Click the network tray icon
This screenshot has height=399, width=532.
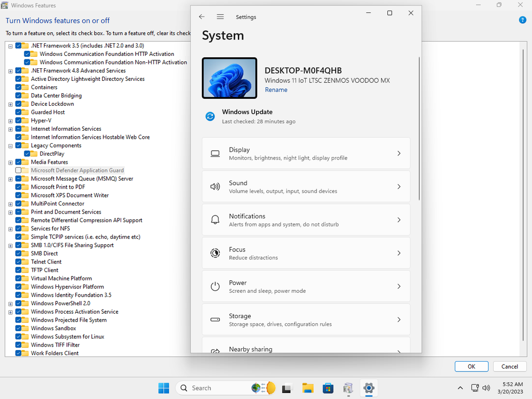(475, 388)
